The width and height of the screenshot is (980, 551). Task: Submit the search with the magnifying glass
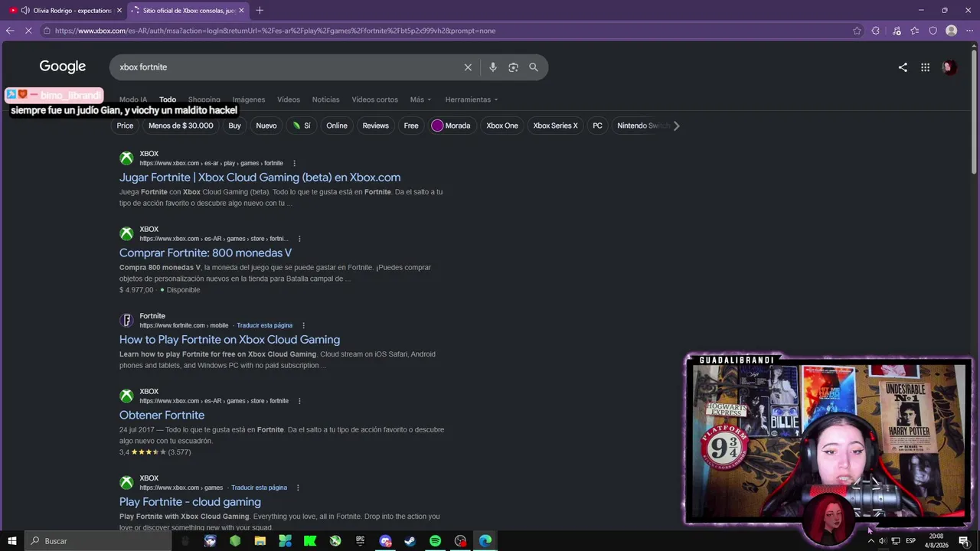(534, 67)
